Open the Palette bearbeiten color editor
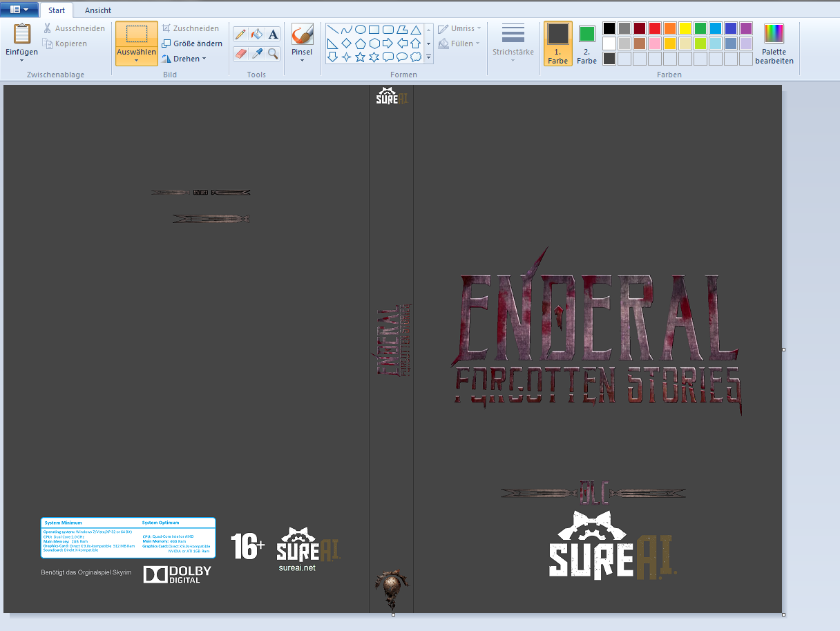 [x=774, y=44]
